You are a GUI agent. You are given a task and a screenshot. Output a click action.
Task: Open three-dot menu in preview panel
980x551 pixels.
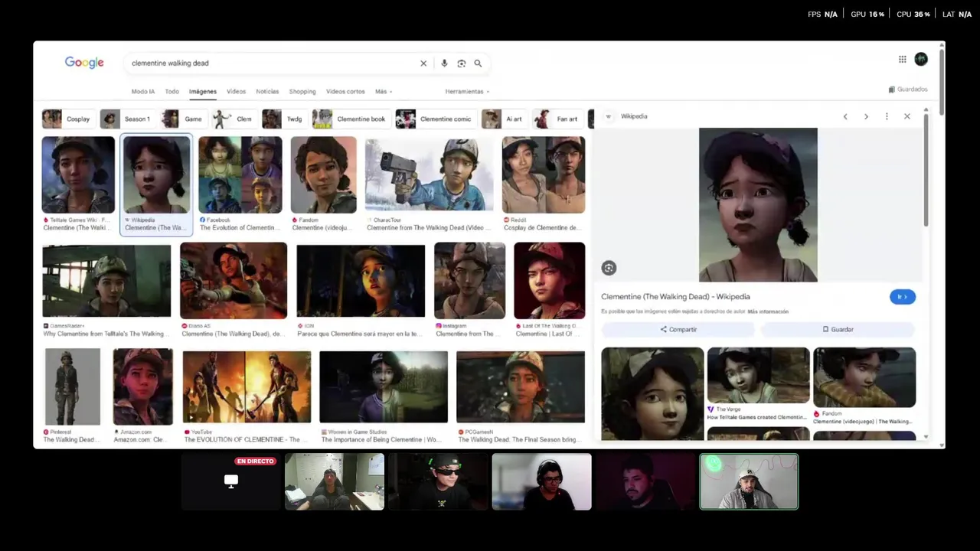pos(887,116)
